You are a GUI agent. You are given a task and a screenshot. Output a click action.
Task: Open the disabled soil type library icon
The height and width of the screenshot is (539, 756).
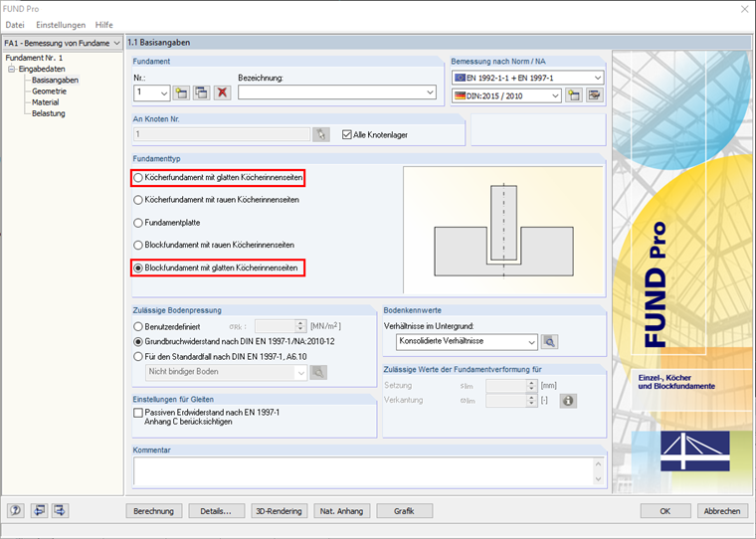[318, 372]
